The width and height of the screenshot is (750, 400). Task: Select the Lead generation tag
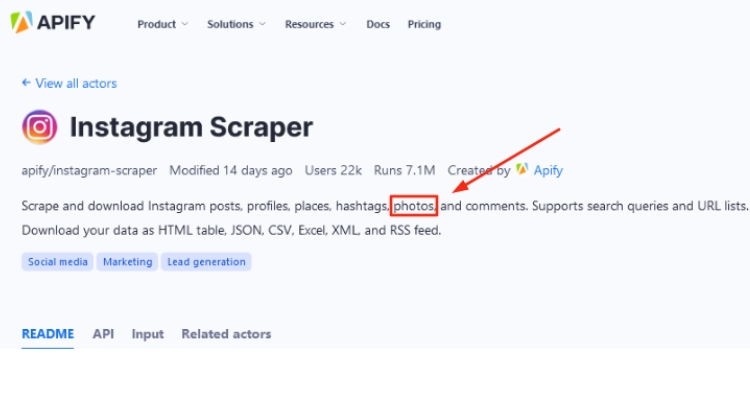[x=207, y=262]
